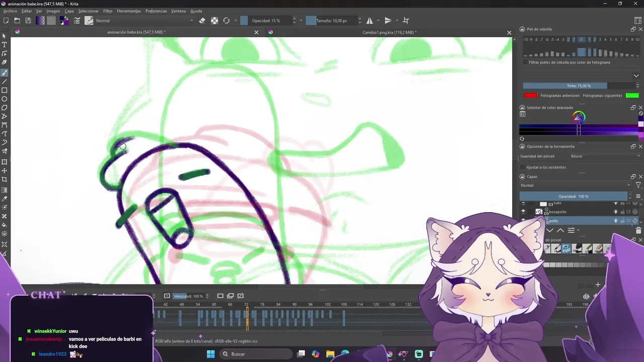Select the Transform tool
The height and width of the screenshot is (362, 644).
[x=5, y=161]
